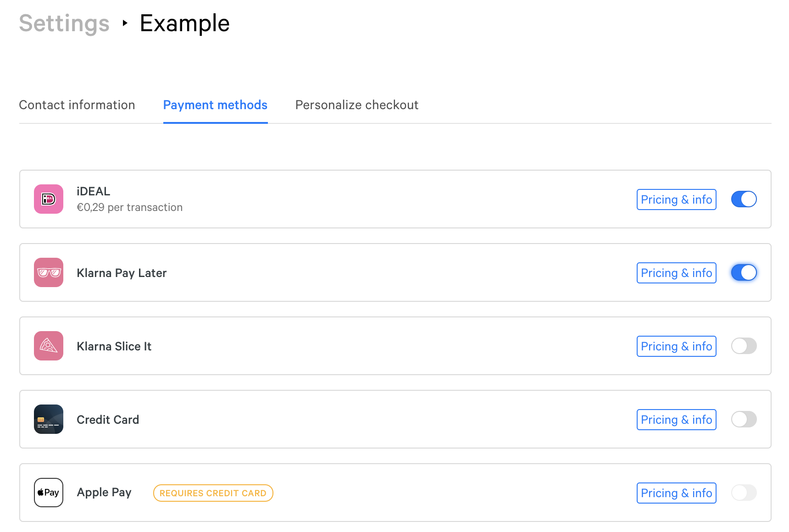The image size is (789, 532).
Task: Go back to Settings via breadcrumb
Action: (64, 23)
